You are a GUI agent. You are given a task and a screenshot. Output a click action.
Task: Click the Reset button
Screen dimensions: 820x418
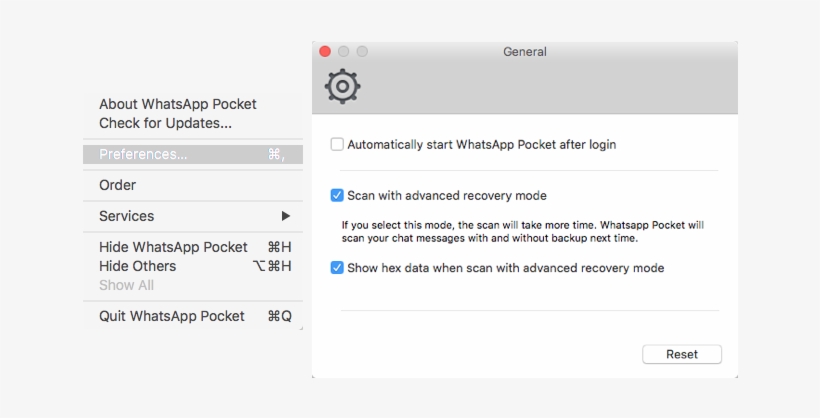pyautogui.click(x=682, y=354)
